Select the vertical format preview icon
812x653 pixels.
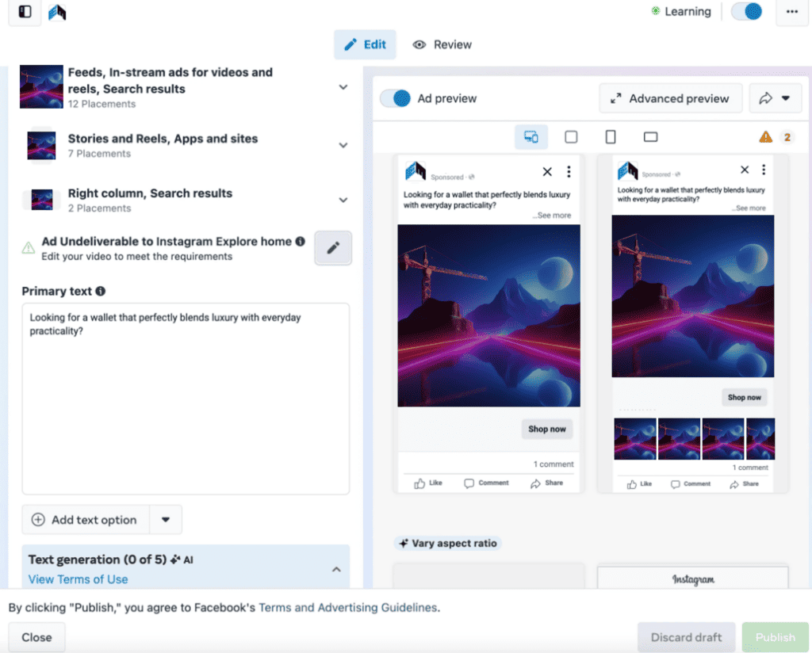point(611,136)
